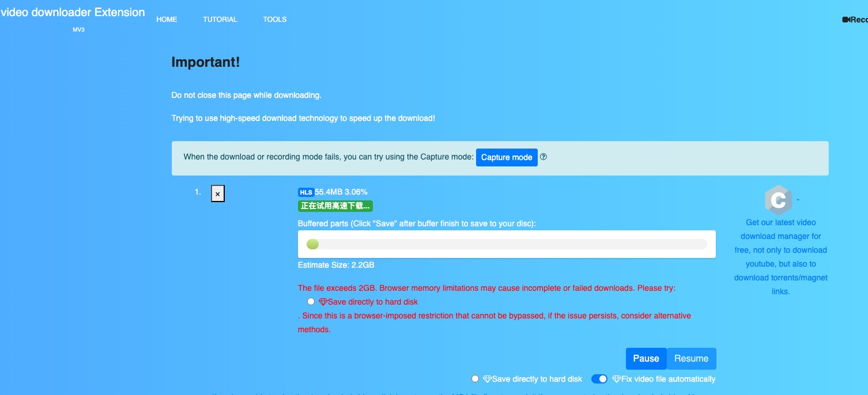Click the Capture mode button
Image resolution: width=868 pixels, height=395 pixels.
[x=506, y=157]
